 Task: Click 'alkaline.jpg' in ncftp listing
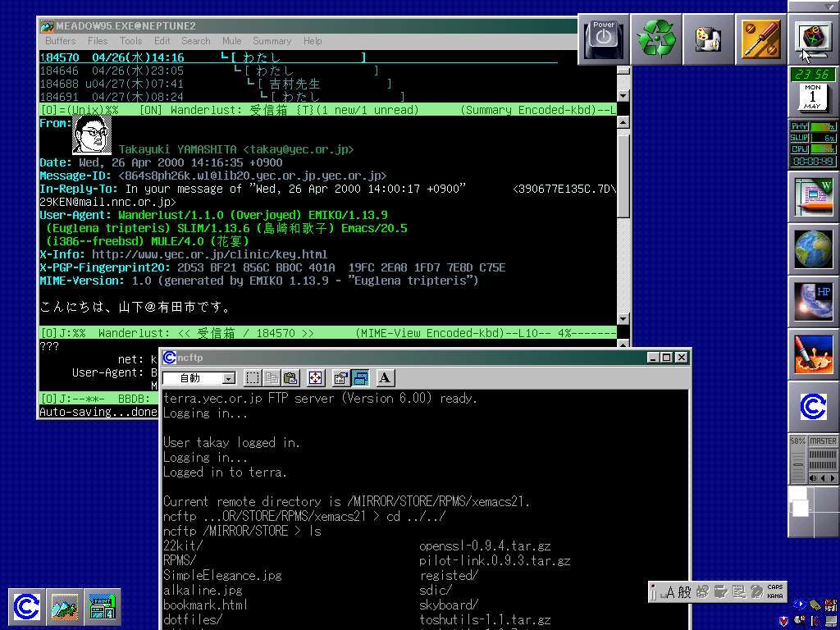[x=203, y=591]
